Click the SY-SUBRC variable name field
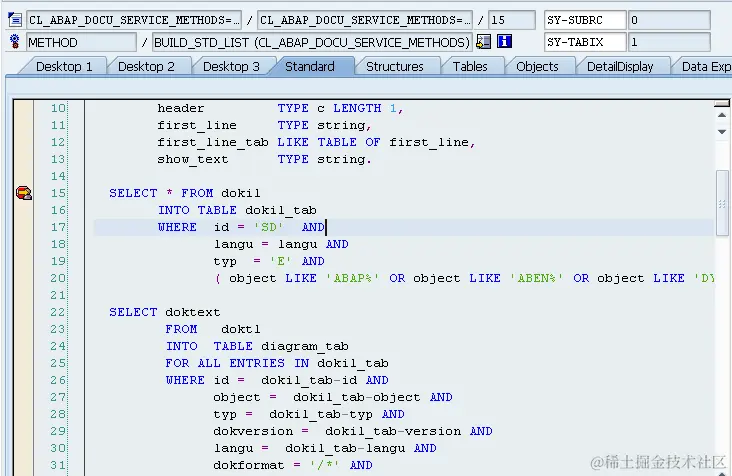The width and height of the screenshot is (732, 476). click(x=585, y=20)
